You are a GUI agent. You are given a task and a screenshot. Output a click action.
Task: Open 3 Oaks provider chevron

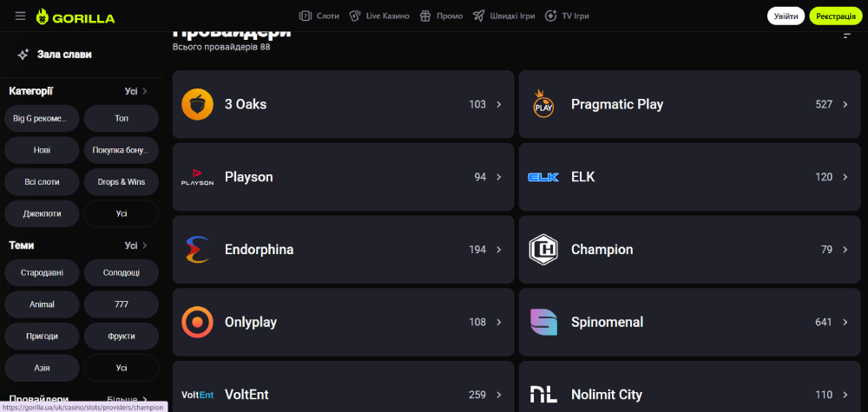coord(499,105)
